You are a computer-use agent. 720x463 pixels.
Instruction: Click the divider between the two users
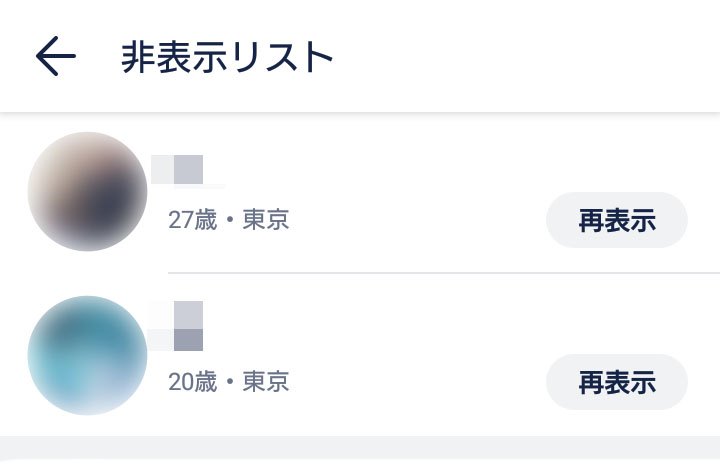coord(444,273)
